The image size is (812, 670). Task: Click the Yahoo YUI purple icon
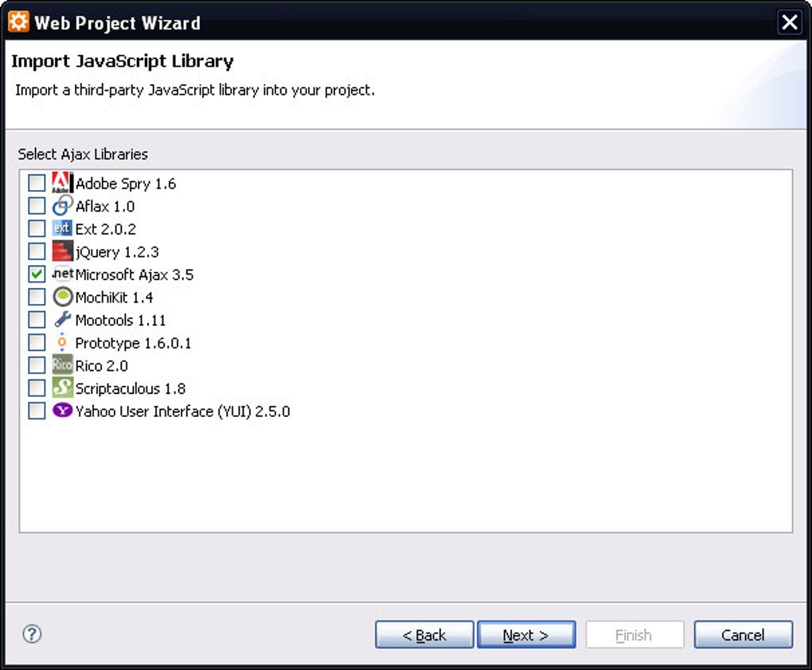tap(62, 411)
